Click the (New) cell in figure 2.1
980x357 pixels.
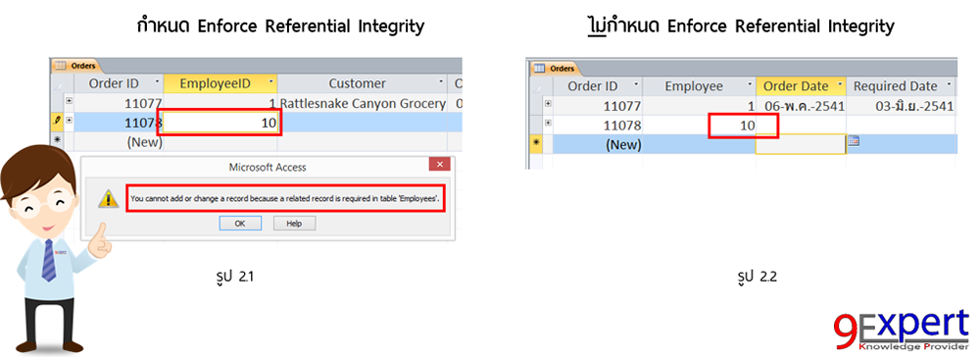(119, 141)
